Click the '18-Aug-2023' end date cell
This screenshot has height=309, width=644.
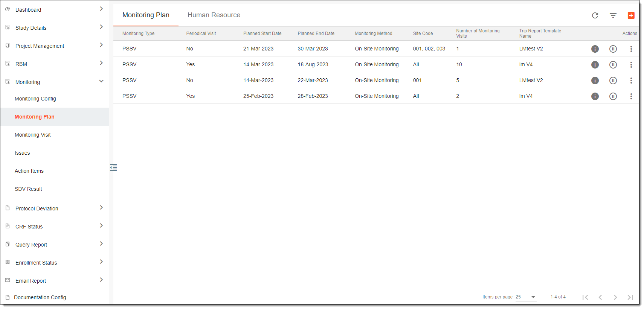click(313, 64)
